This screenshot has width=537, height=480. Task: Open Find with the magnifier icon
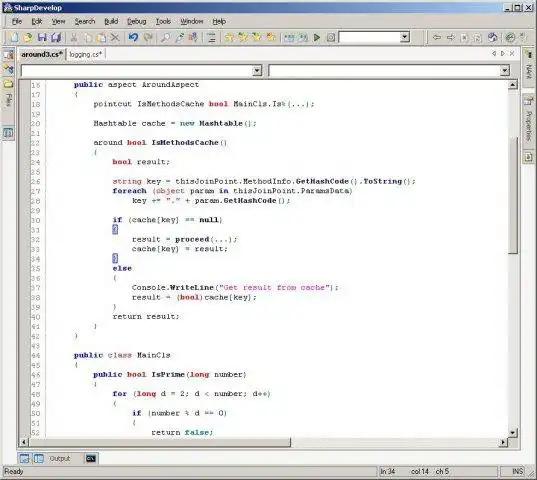[x=165, y=37]
